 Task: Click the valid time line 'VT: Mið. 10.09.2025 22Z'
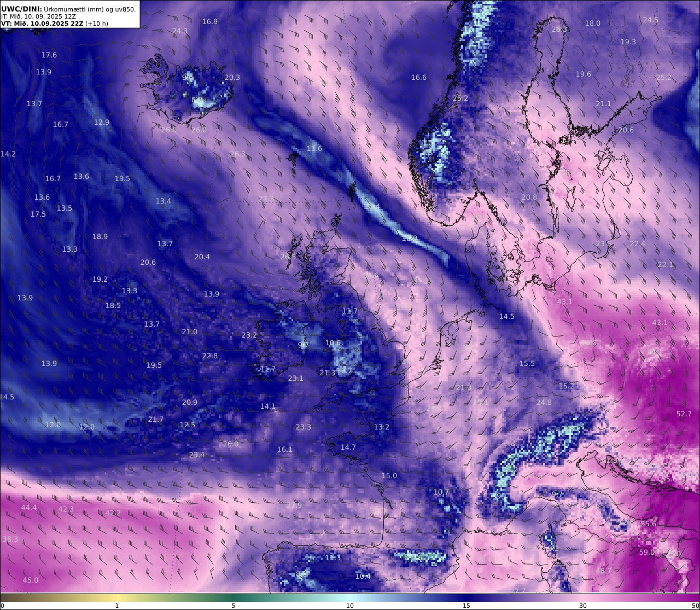point(42,24)
